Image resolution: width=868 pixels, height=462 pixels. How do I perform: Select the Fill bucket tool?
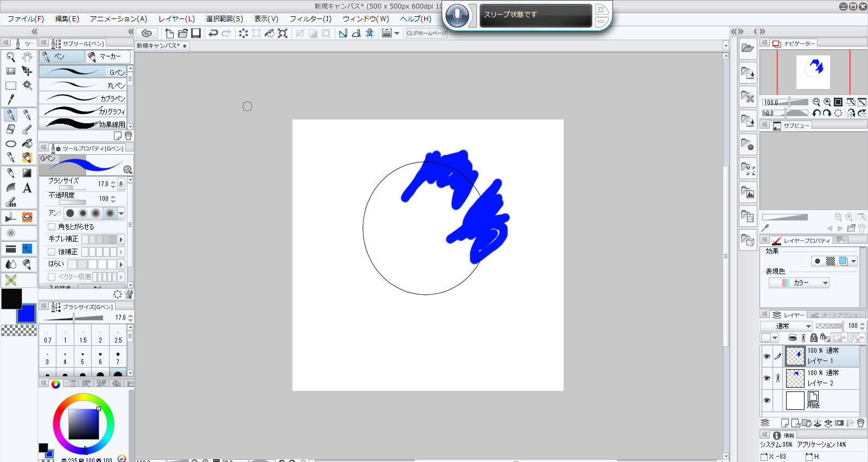(27, 143)
